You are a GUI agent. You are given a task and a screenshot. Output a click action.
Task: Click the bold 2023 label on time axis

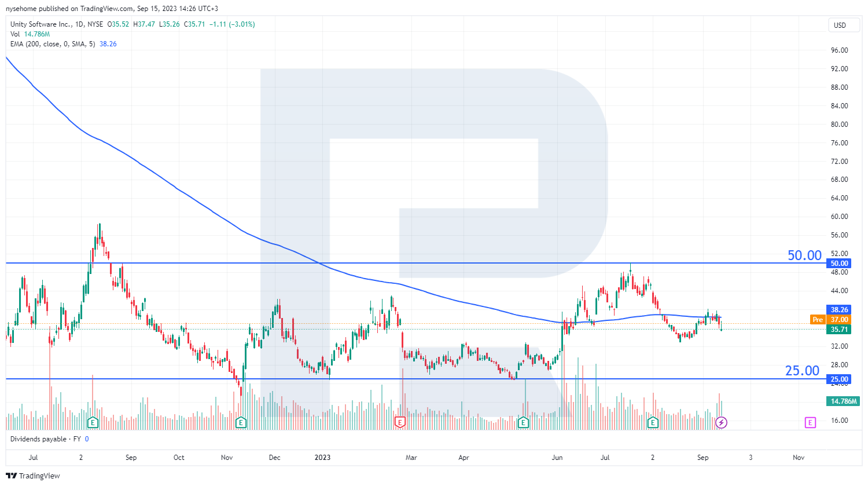(x=322, y=458)
